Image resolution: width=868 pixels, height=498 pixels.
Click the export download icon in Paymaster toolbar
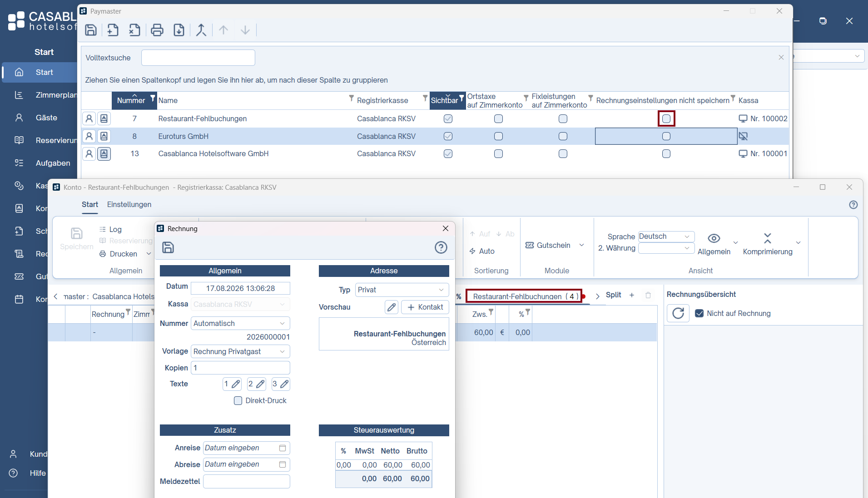[179, 30]
